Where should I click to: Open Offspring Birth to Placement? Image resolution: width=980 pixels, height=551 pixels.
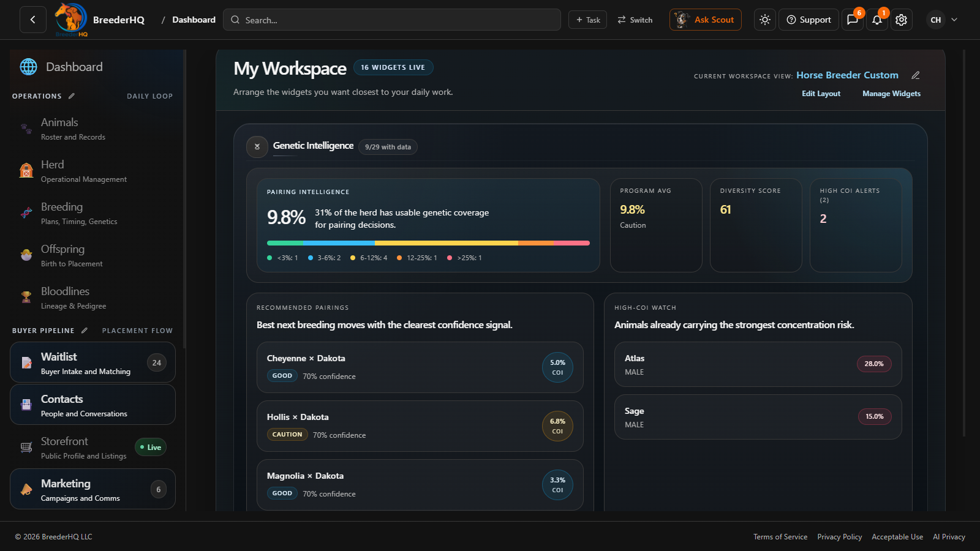pyautogui.click(x=93, y=255)
